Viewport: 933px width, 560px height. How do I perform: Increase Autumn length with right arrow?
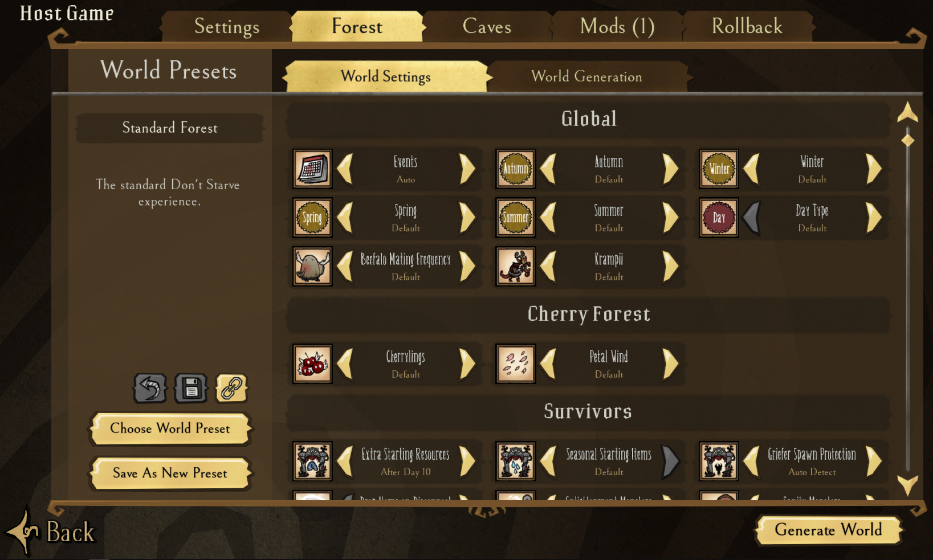(x=670, y=169)
